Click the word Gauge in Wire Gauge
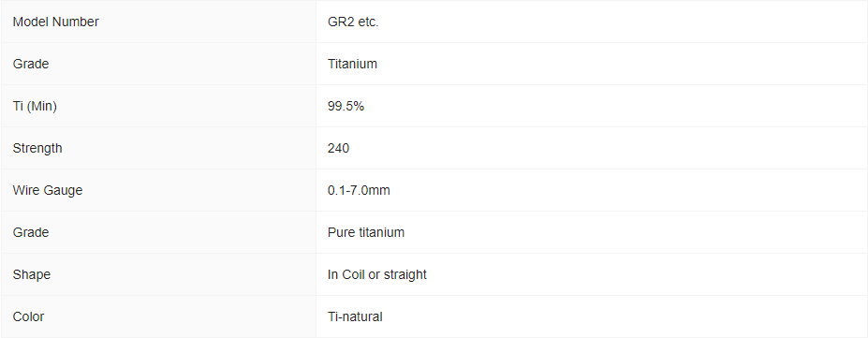The width and height of the screenshot is (868, 338). (x=63, y=190)
